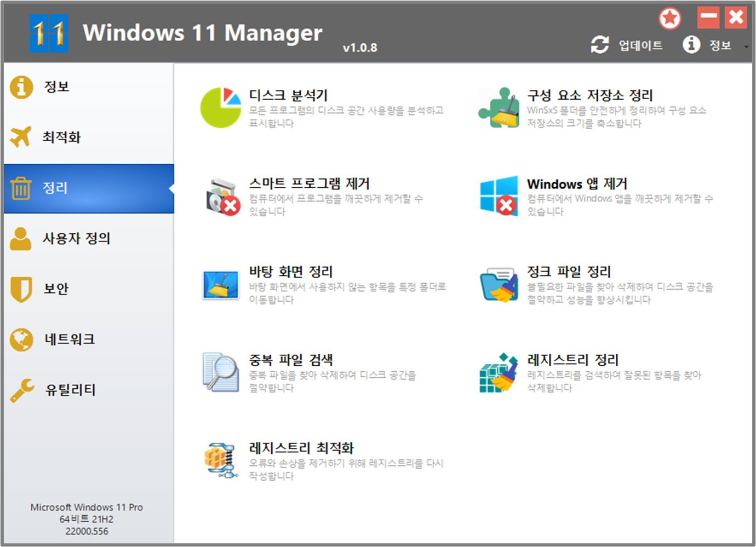Screen dimensions: 756x547
Task: Switch to the 유틸리티 tab
Action: 89,390
